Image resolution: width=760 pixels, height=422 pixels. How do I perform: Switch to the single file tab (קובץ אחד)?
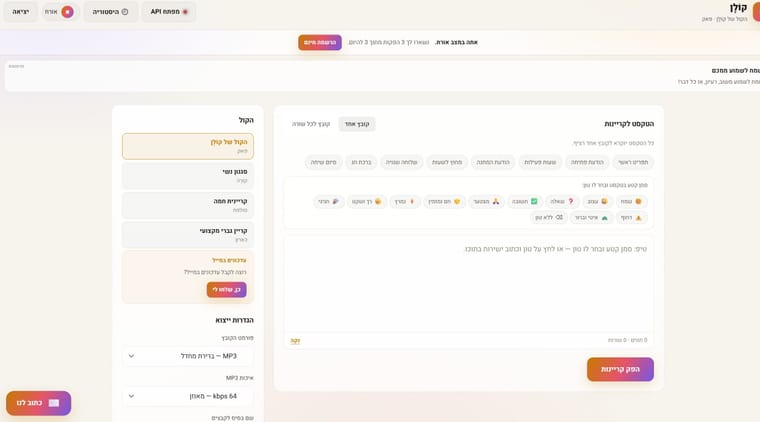coord(357,124)
